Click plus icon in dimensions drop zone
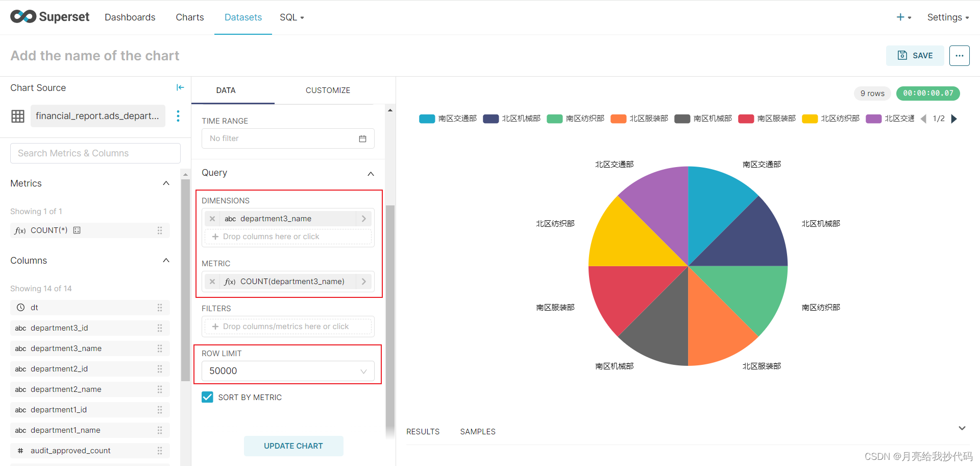980x466 pixels. click(215, 237)
